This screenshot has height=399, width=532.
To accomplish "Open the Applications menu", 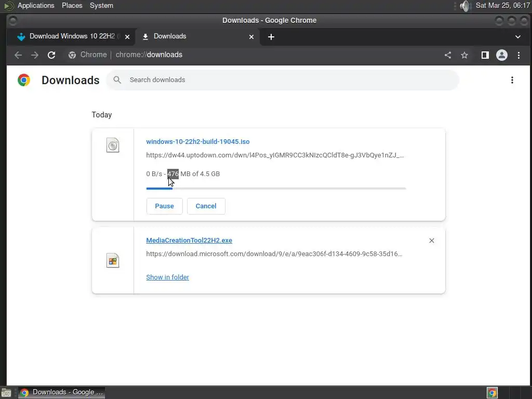I will 36,5.
